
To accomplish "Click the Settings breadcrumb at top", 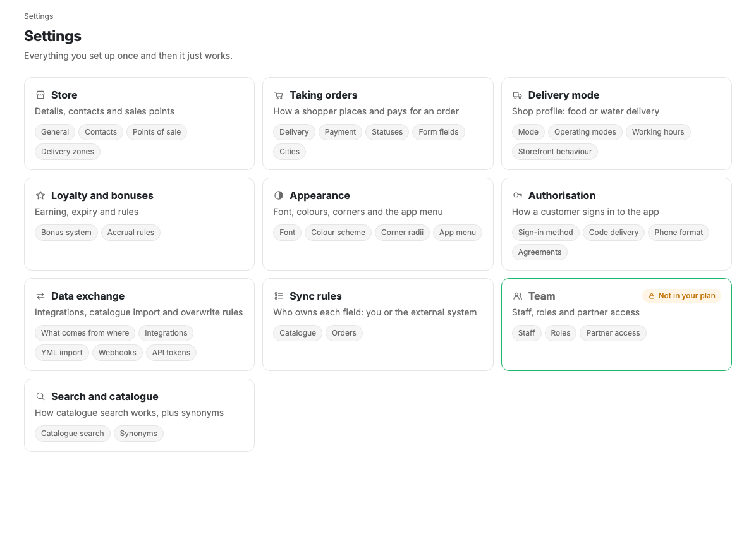I will click(39, 16).
